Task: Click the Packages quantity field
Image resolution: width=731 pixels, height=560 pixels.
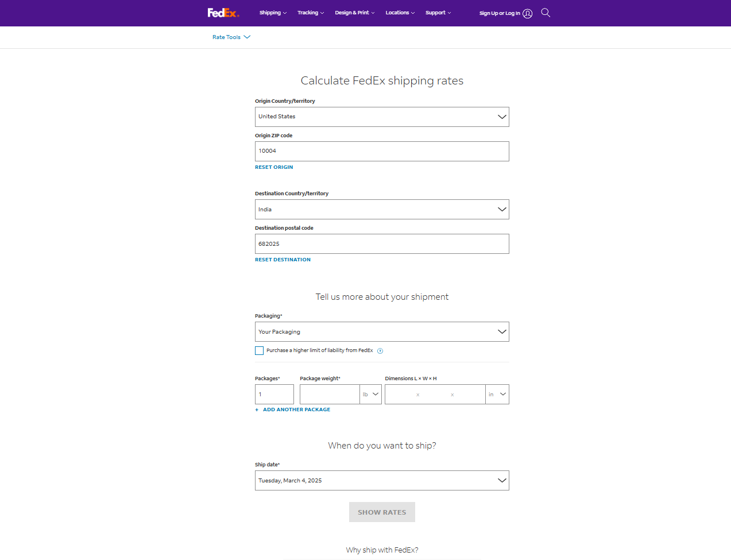Action: (x=274, y=394)
